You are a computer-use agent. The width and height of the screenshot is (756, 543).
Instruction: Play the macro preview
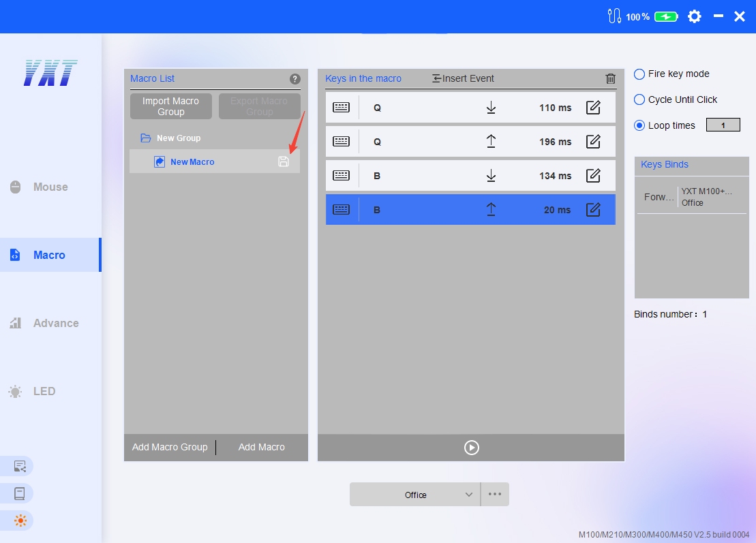coord(471,448)
